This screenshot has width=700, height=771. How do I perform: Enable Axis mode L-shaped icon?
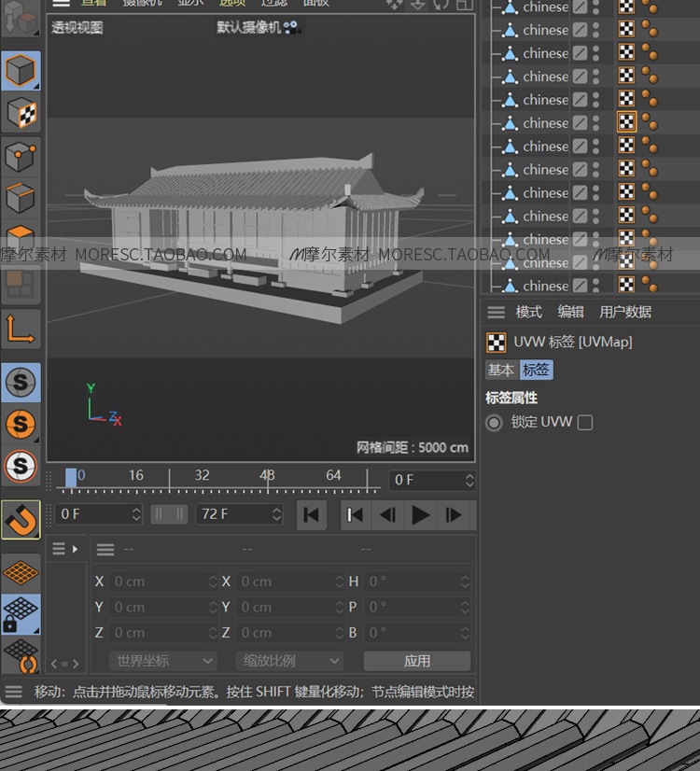point(21,329)
